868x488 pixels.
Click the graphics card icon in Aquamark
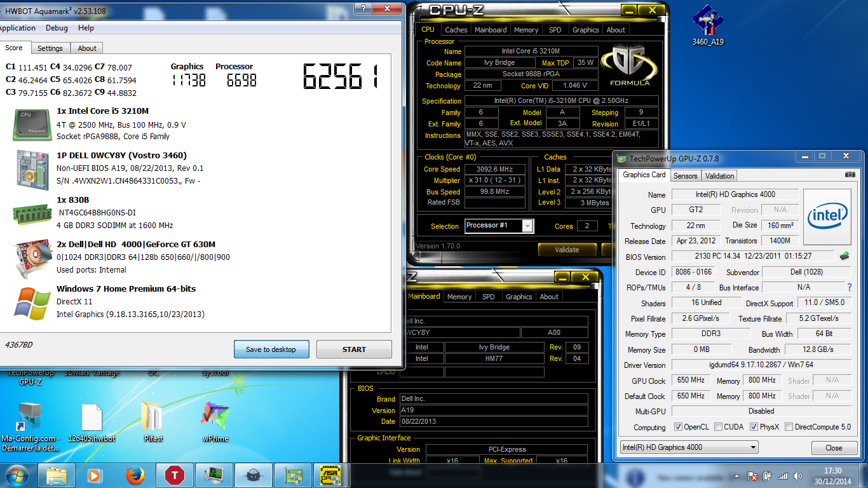tap(32, 258)
